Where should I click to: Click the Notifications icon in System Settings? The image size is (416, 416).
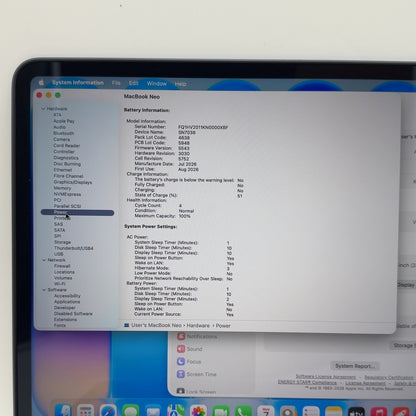[x=181, y=336]
